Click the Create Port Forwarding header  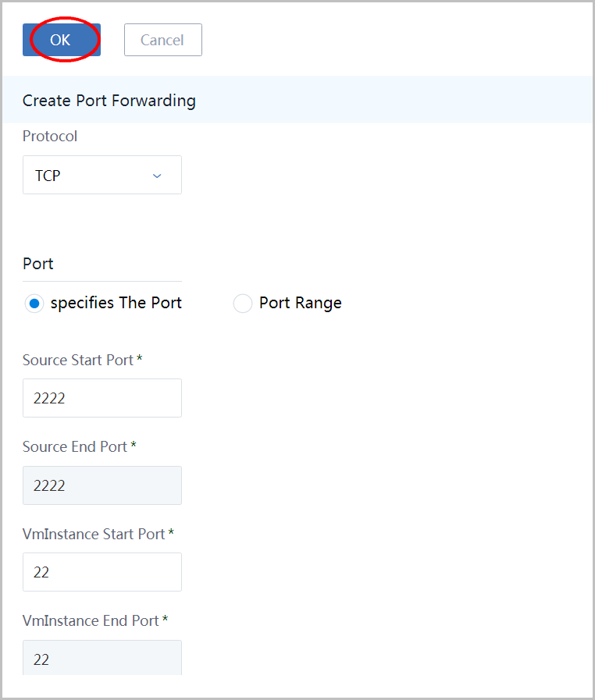109,101
